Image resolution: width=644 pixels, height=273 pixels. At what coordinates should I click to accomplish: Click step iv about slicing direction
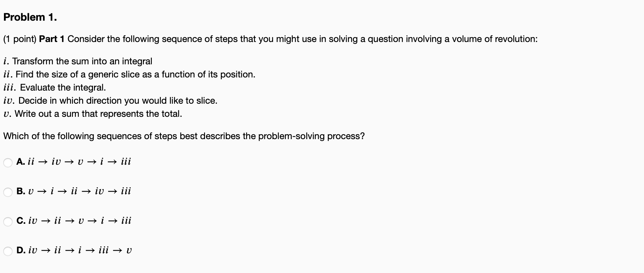(x=111, y=100)
